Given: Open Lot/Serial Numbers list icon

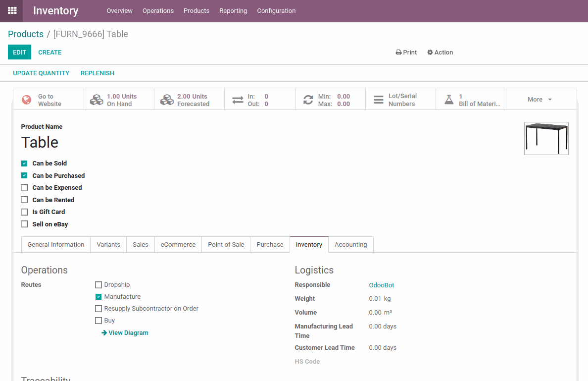Looking at the screenshot, I should coord(379,100).
